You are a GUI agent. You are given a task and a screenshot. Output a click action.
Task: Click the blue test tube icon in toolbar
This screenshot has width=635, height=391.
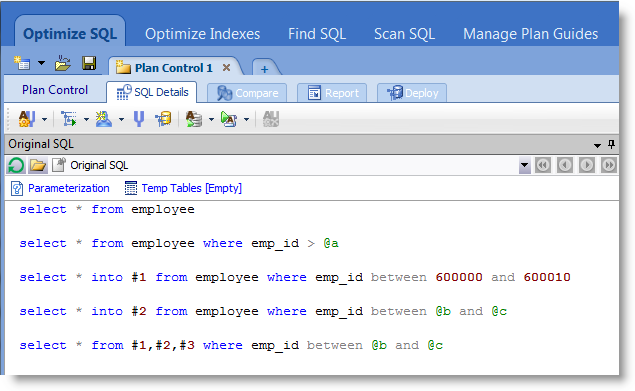[139, 119]
